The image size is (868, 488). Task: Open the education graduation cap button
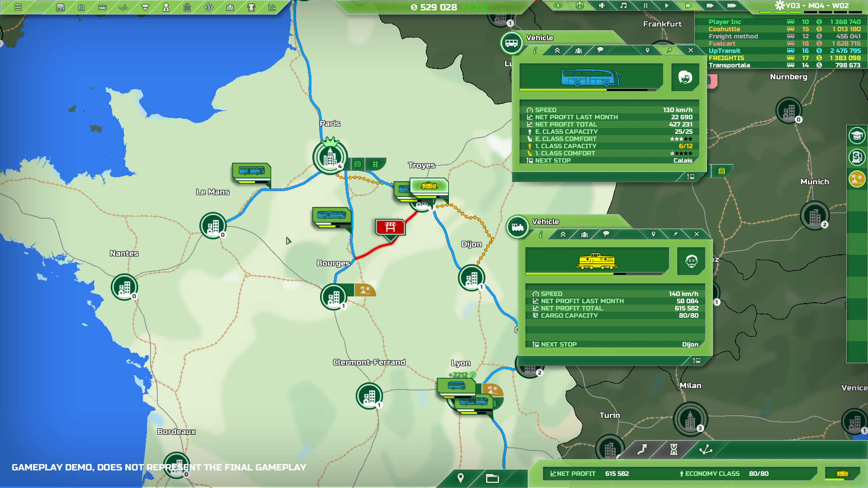[x=856, y=135]
